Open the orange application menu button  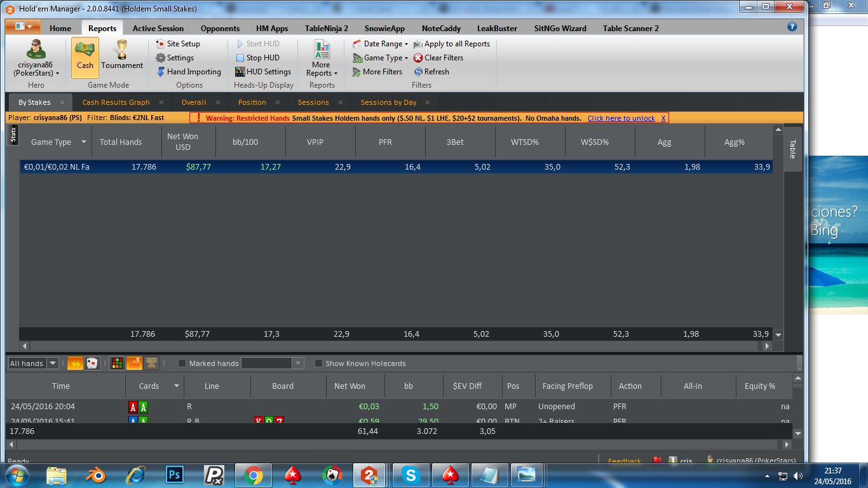point(23,27)
